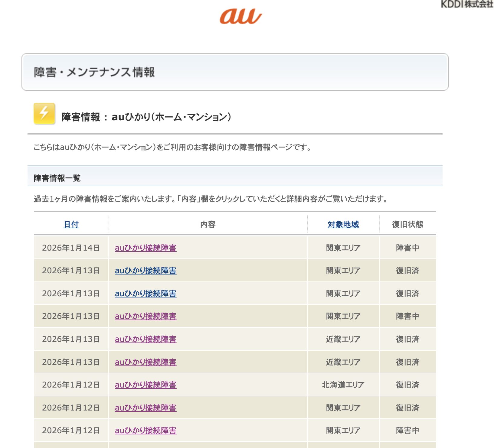Click the 復旧状態 column header
Screen dimensions: 504x448
pos(407,224)
